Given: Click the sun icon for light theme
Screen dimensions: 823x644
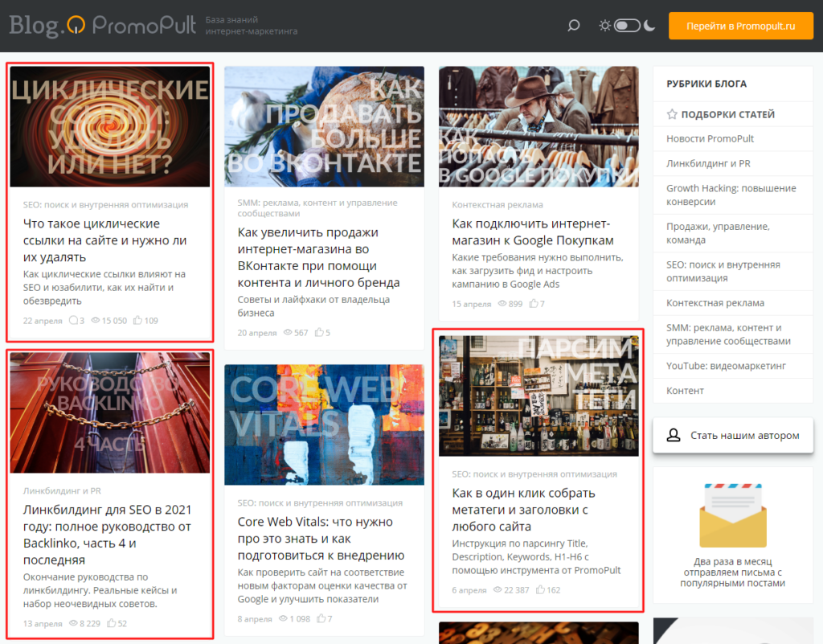Looking at the screenshot, I should pos(604,26).
